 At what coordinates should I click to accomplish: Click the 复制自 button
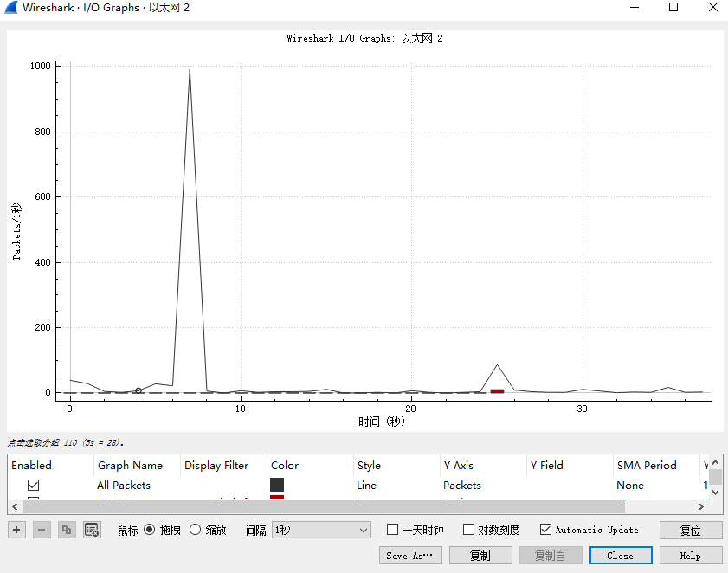coord(551,556)
